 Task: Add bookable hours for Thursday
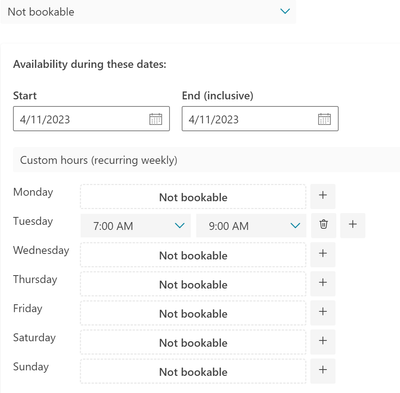coord(323,283)
